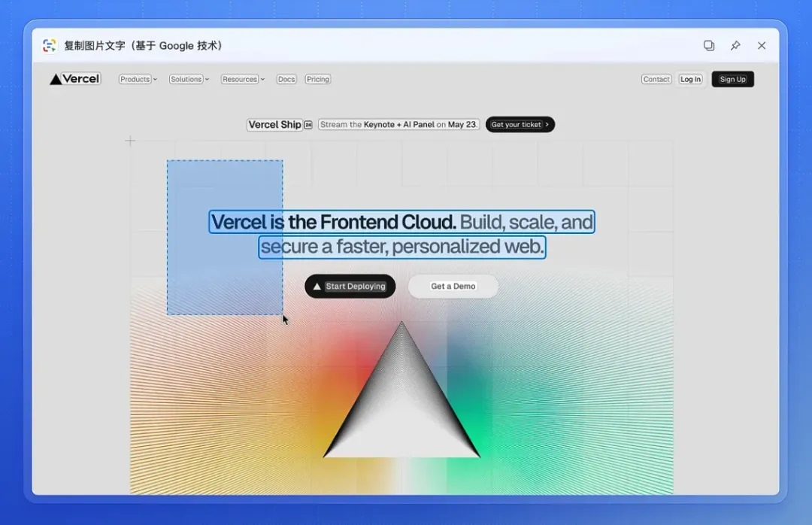The height and width of the screenshot is (525, 812).
Task: Select text 'Stream the Keynote + AI Panel on May 23.'
Action: [x=398, y=124]
